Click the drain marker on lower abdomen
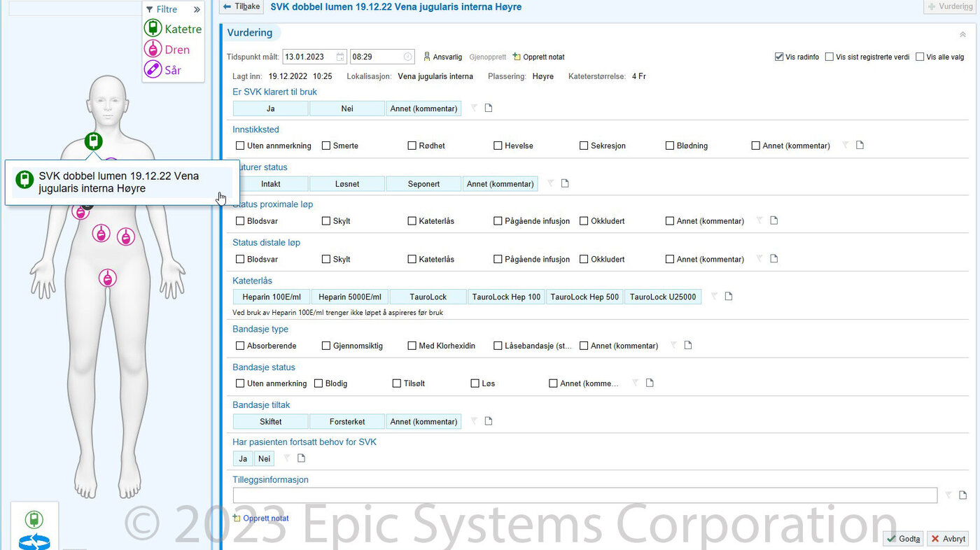The image size is (980, 550). (x=107, y=278)
